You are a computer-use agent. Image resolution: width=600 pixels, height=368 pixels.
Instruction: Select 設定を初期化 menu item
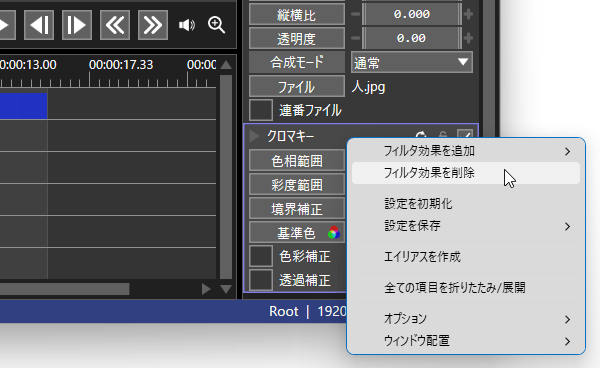[x=466, y=204]
